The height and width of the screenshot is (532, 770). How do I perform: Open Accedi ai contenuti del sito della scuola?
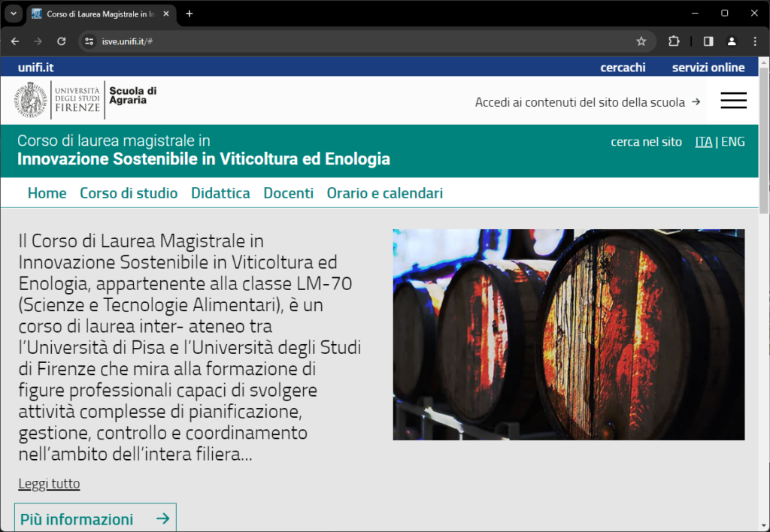587,102
